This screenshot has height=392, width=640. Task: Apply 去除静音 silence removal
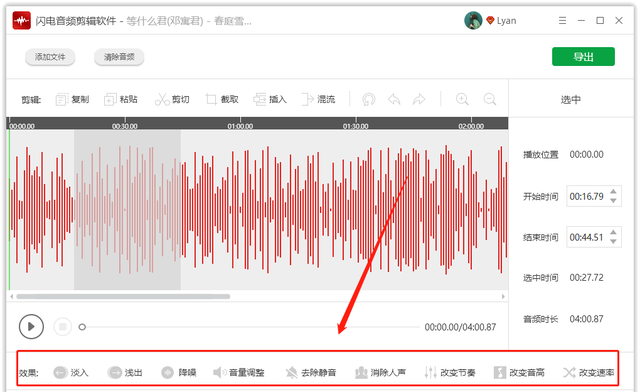click(311, 372)
